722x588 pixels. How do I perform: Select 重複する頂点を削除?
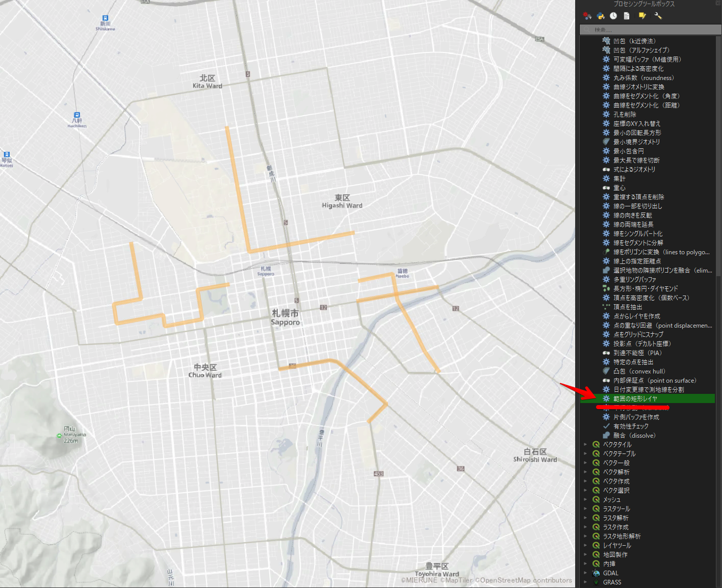pyautogui.click(x=639, y=197)
